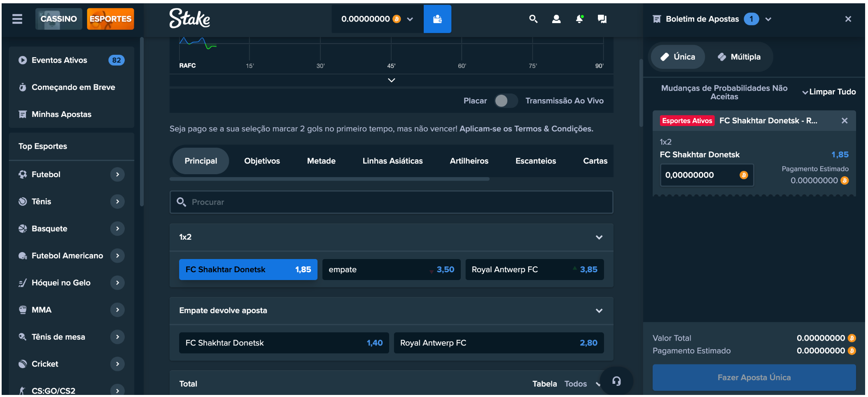Open the Mudanças de Probabilidades dropdown
The height and width of the screenshot is (397, 868).
click(x=805, y=93)
